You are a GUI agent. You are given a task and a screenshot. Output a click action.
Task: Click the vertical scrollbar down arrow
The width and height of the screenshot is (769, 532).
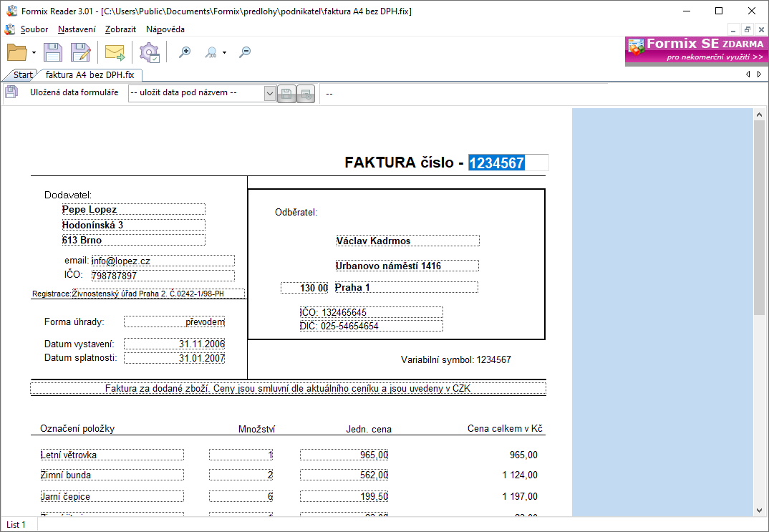click(760, 510)
